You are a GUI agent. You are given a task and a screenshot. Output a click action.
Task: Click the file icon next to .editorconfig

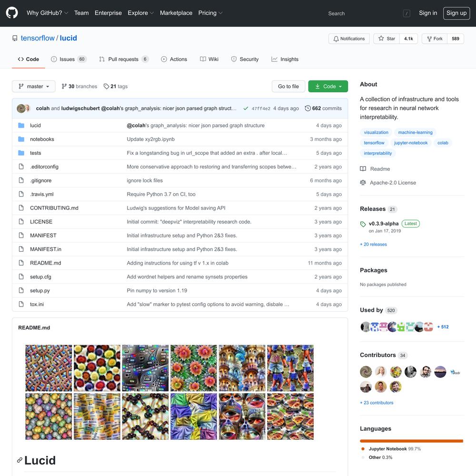[x=21, y=166]
